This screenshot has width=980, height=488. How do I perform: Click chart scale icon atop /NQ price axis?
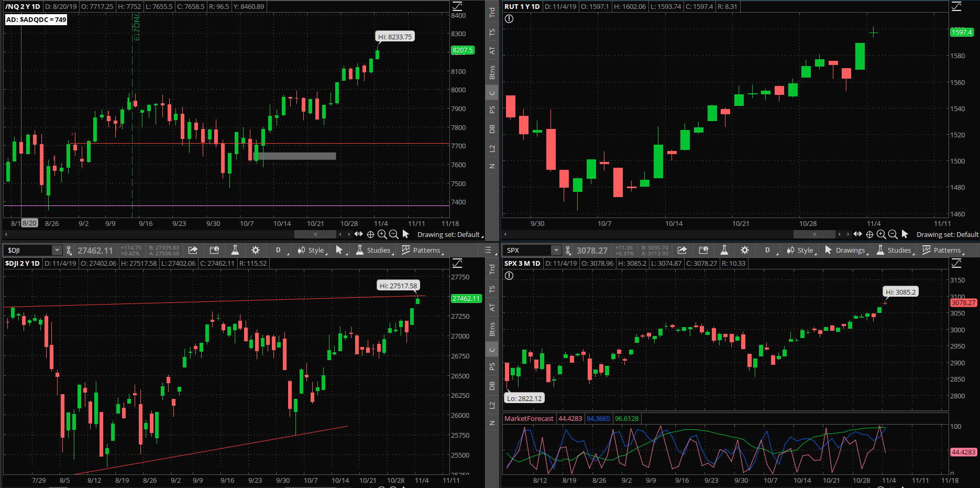coord(457,6)
